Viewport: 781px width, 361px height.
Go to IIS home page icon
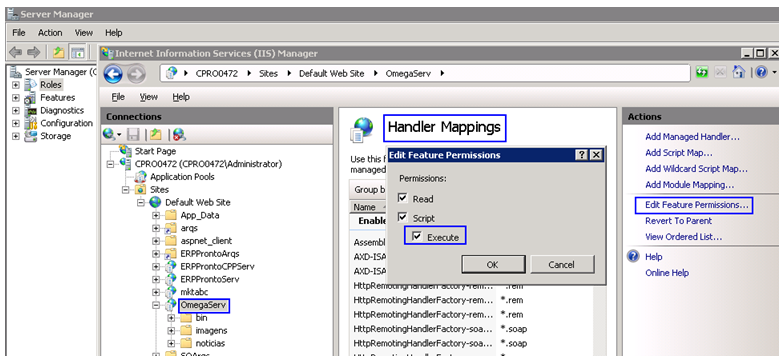tap(738, 73)
